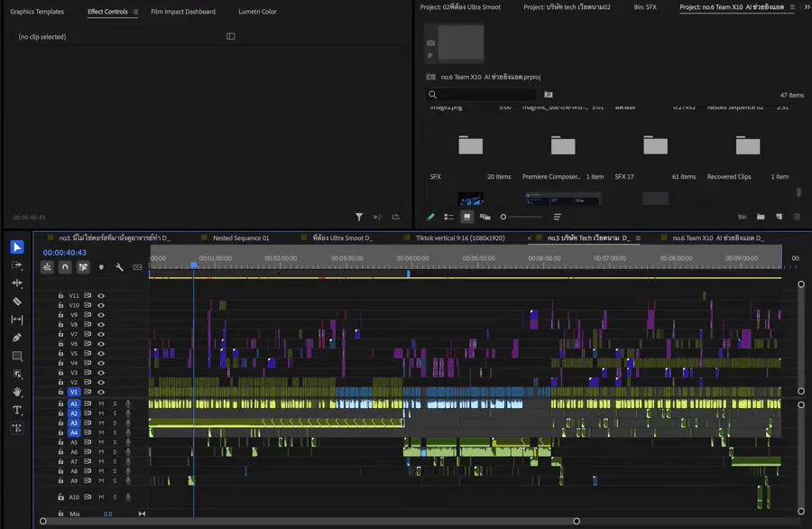Select the Track Select Forward tool

[x=17, y=265]
